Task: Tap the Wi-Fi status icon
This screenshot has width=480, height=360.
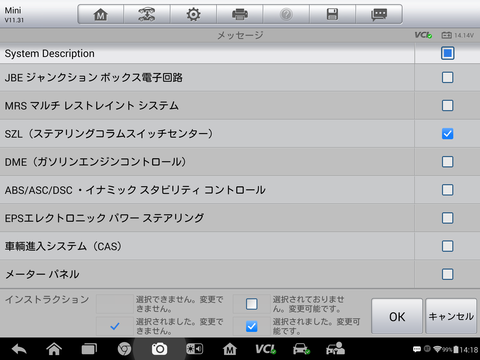Action: 437,349
